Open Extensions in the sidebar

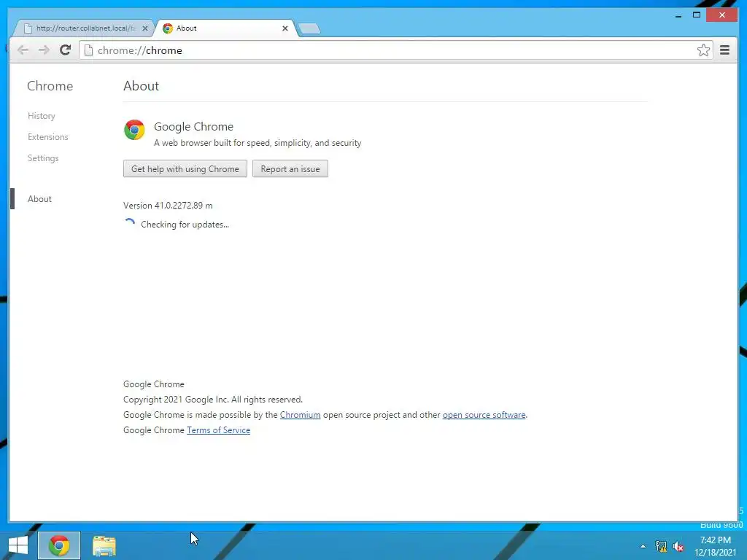point(47,136)
